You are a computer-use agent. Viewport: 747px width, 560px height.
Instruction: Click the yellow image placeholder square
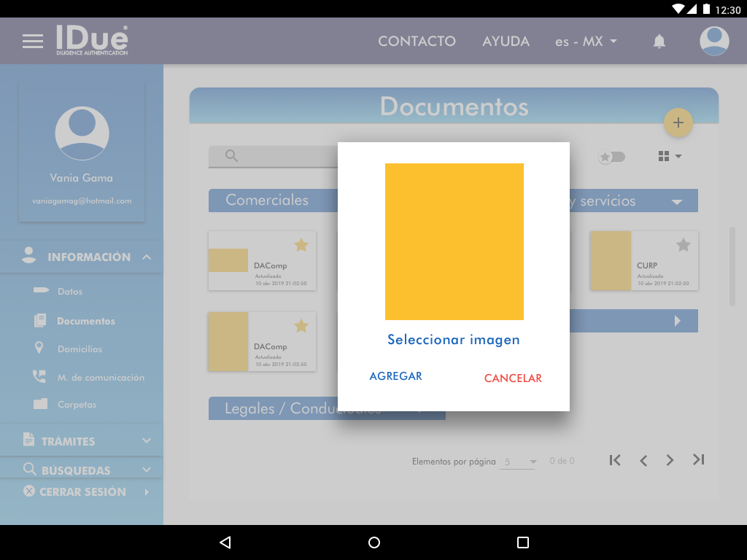454,241
